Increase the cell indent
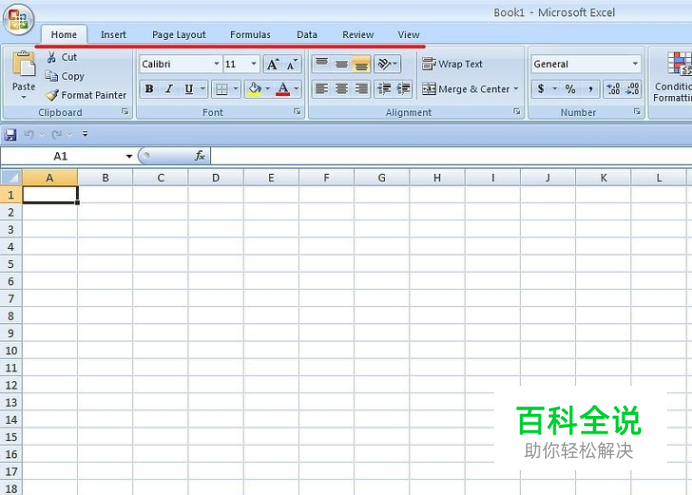This screenshot has height=495, width=692. point(403,89)
